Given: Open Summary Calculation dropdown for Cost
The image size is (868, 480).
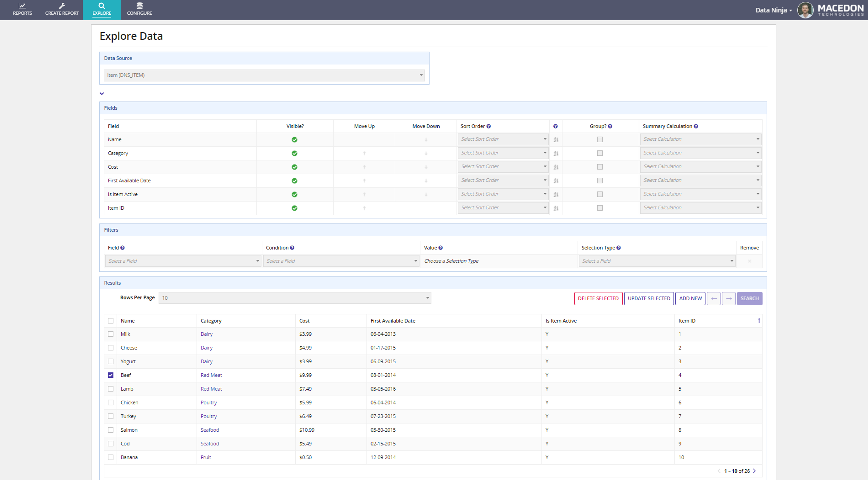Looking at the screenshot, I should point(701,166).
